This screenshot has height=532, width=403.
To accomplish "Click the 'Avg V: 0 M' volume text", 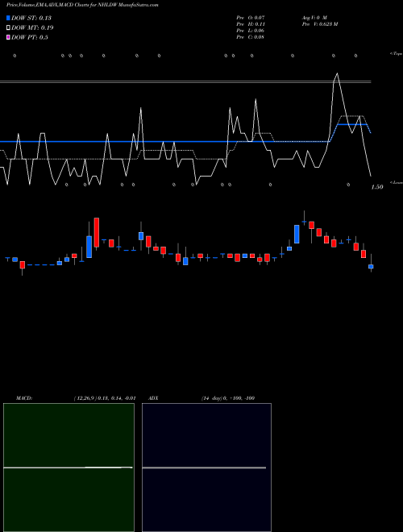I will [x=314, y=18].
